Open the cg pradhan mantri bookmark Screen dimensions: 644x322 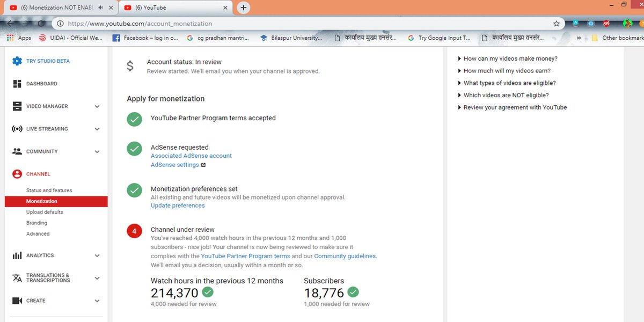click(x=217, y=38)
